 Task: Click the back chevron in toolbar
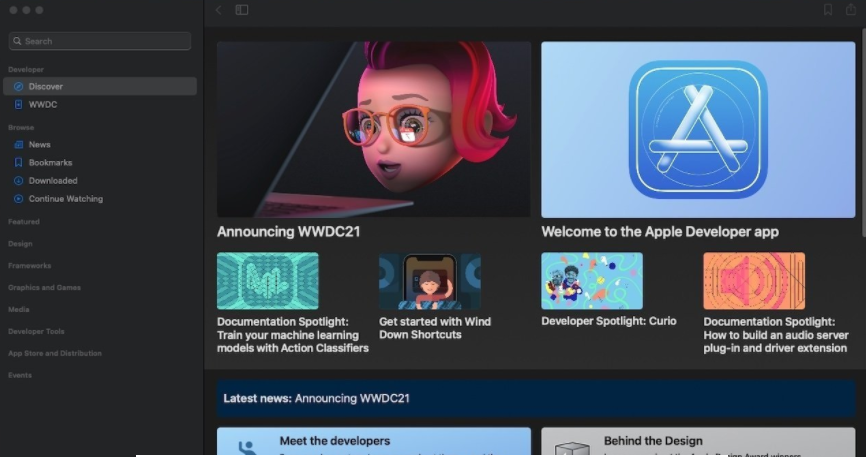point(219,10)
